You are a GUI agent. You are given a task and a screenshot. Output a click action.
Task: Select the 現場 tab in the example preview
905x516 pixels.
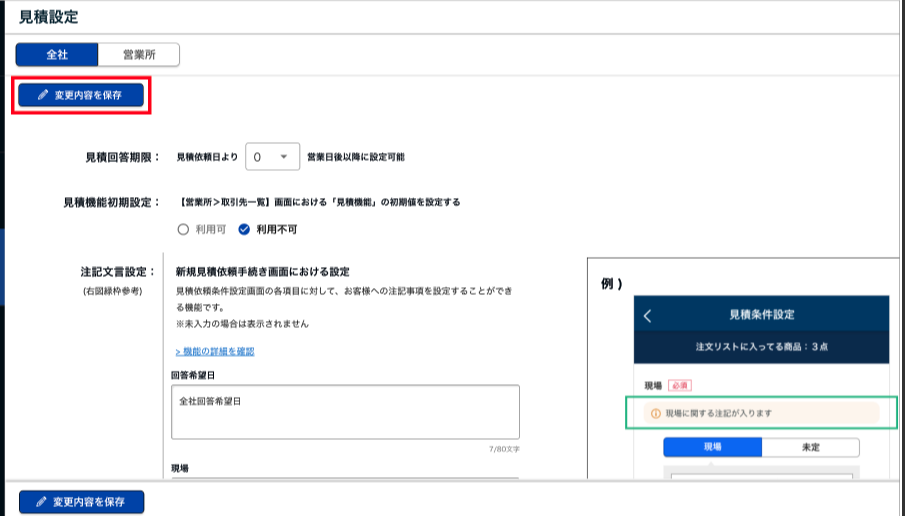click(x=712, y=447)
